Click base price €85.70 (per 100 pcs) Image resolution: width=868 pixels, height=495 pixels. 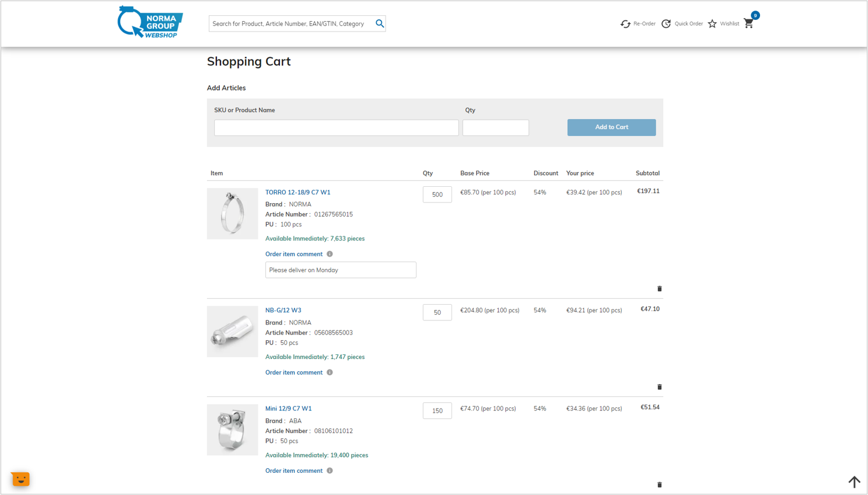click(488, 192)
